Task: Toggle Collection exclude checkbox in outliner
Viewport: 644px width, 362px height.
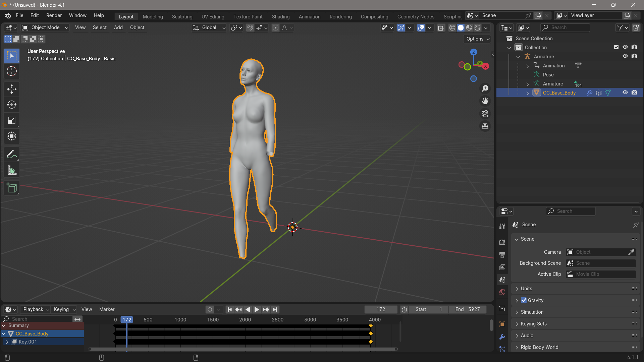Action: point(616,47)
